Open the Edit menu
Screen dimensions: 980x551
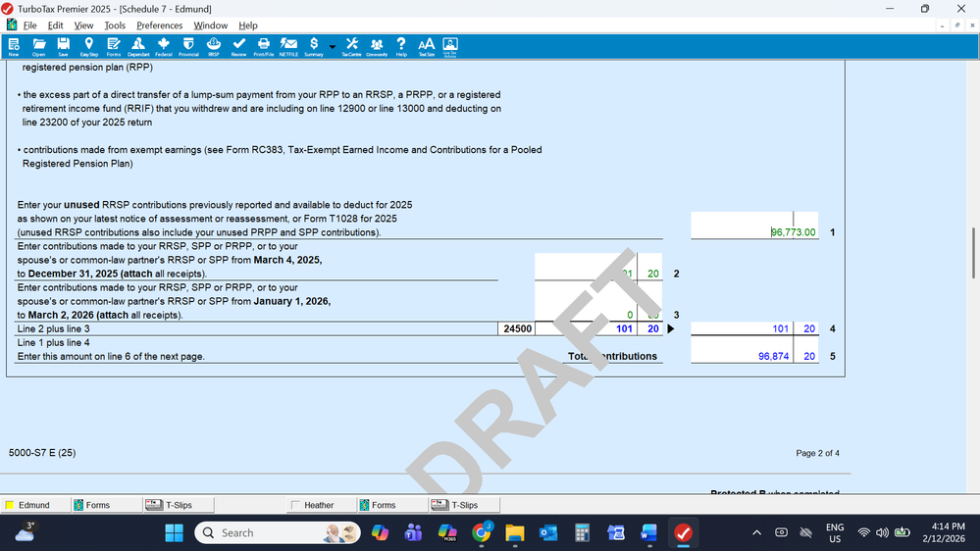[x=56, y=25]
